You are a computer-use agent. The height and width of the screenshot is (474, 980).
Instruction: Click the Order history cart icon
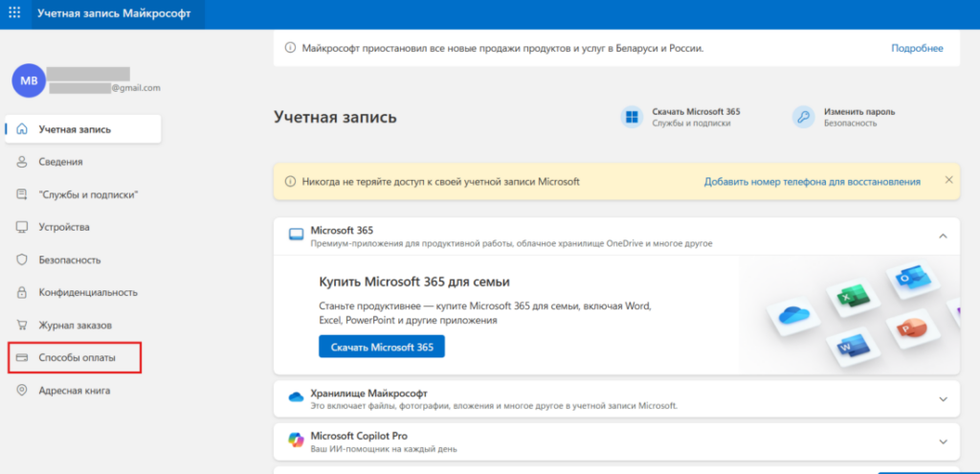(21, 325)
